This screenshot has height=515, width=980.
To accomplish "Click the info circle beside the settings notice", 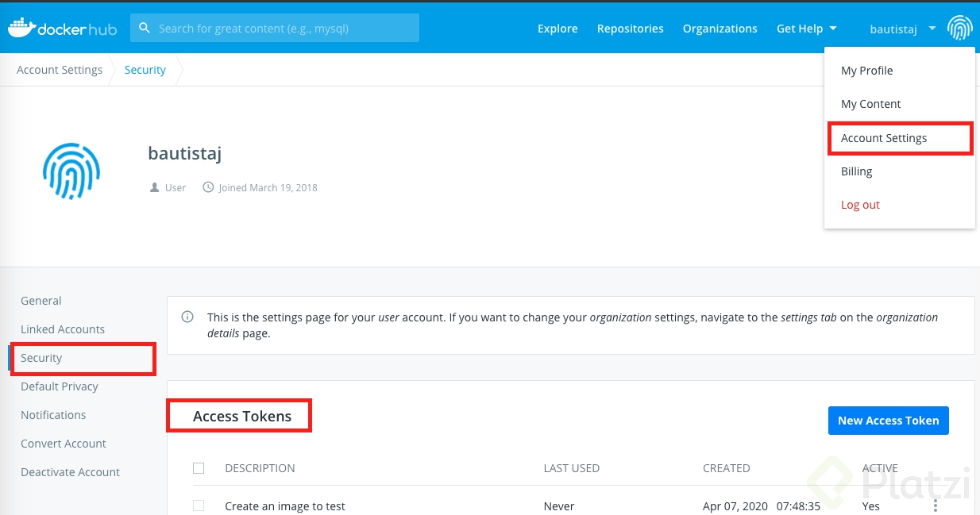I will pyautogui.click(x=187, y=317).
